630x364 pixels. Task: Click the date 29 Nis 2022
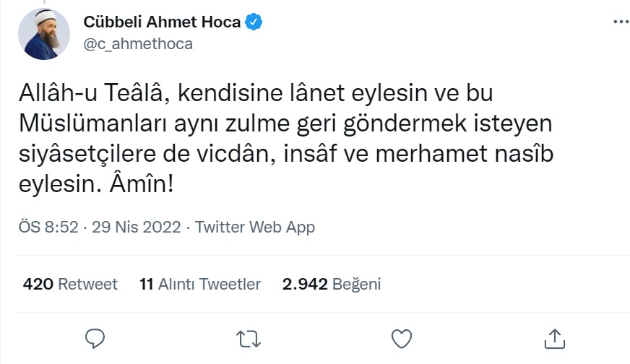(x=135, y=227)
